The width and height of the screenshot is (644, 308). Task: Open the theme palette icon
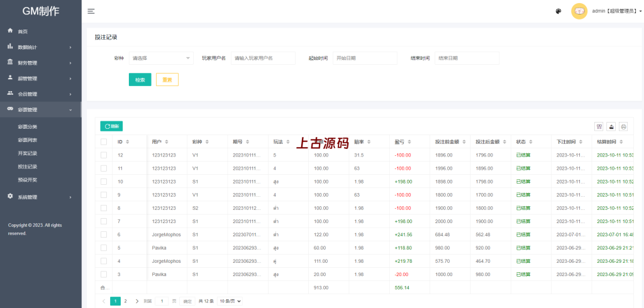point(558,11)
